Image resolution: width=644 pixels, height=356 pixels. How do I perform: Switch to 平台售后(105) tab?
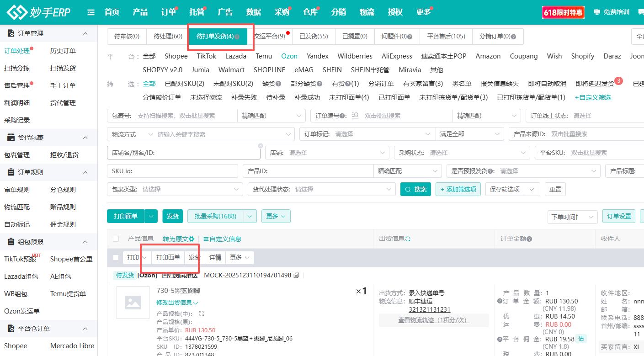click(446, 37)
